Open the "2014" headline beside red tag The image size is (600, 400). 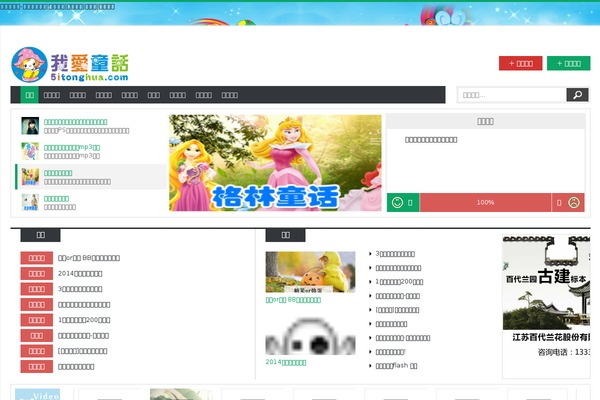80,274
